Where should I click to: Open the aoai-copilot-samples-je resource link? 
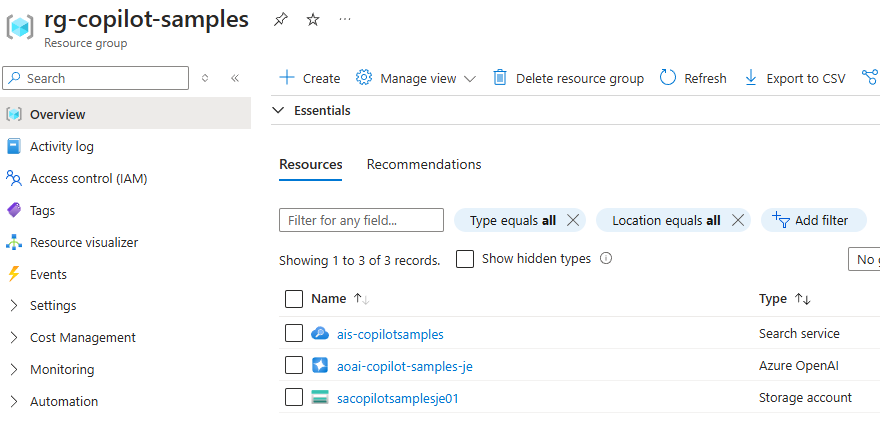point(404,366)
